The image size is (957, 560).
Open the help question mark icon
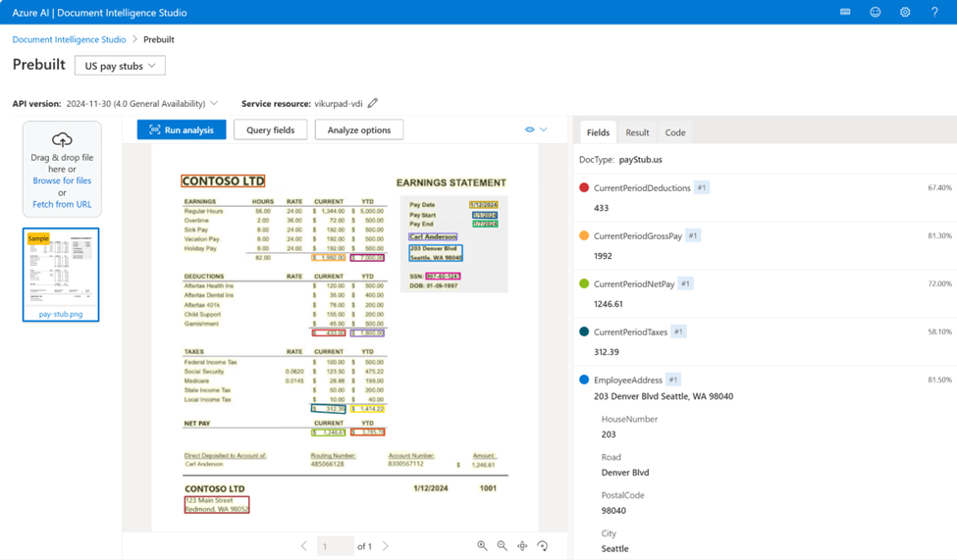pos(934,12)
